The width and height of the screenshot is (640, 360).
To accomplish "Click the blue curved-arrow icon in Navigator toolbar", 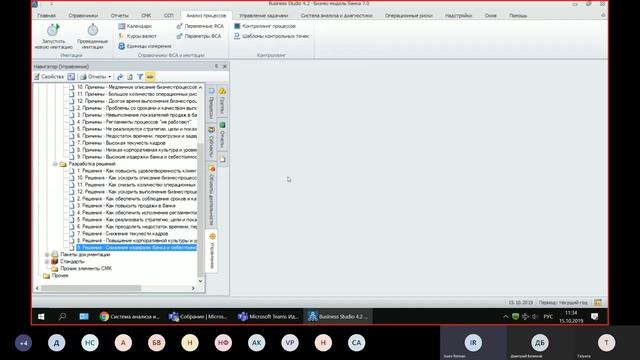I will click(120, 77).
